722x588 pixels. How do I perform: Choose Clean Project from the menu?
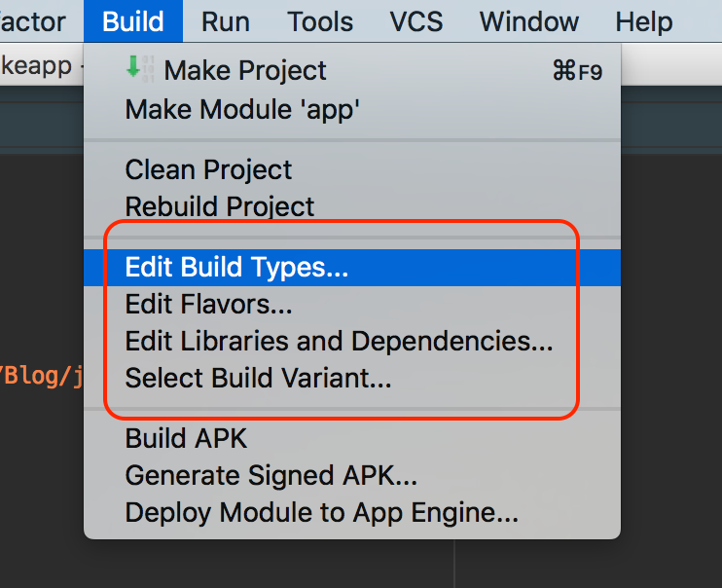208,169
